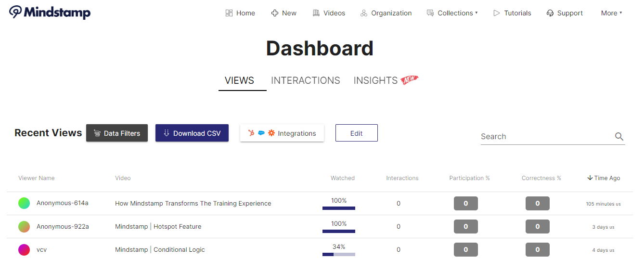644x259 pixels.
Task: Click the Anonymous-922a viewer avatar
Action: [x=24, y=226]
